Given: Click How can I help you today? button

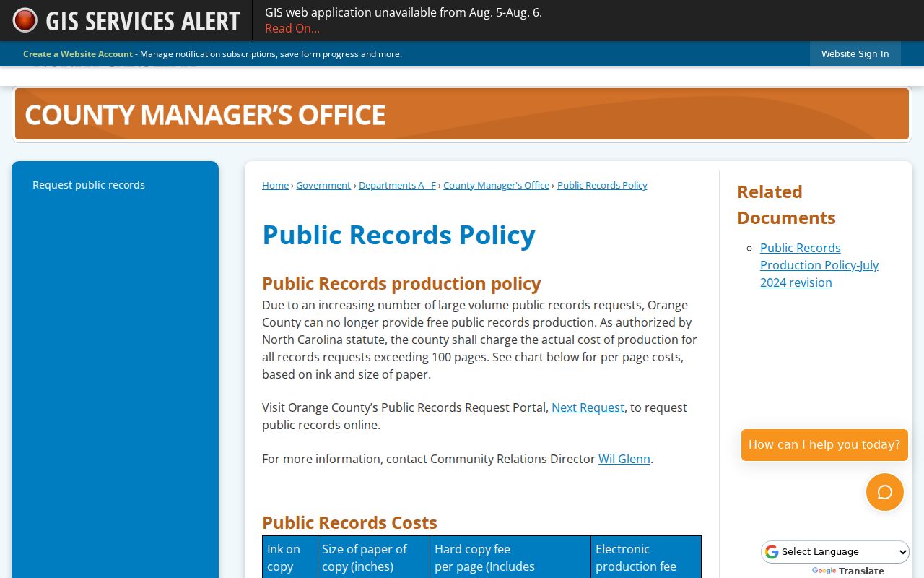Looking at the screenshot, I should tap(824, 445).
